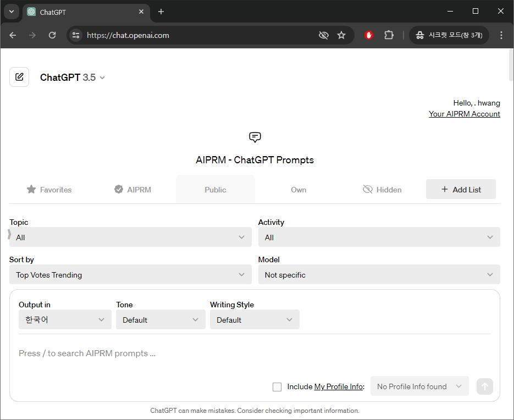
Task: Click the address bar URL
Action: pos(128,35)
